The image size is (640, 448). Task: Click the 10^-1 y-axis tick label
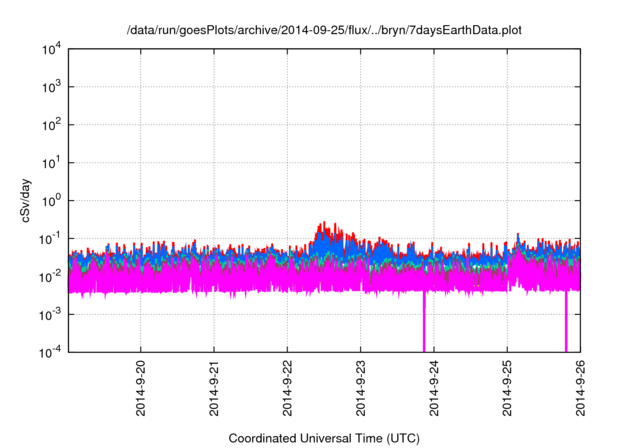(49, 239)
